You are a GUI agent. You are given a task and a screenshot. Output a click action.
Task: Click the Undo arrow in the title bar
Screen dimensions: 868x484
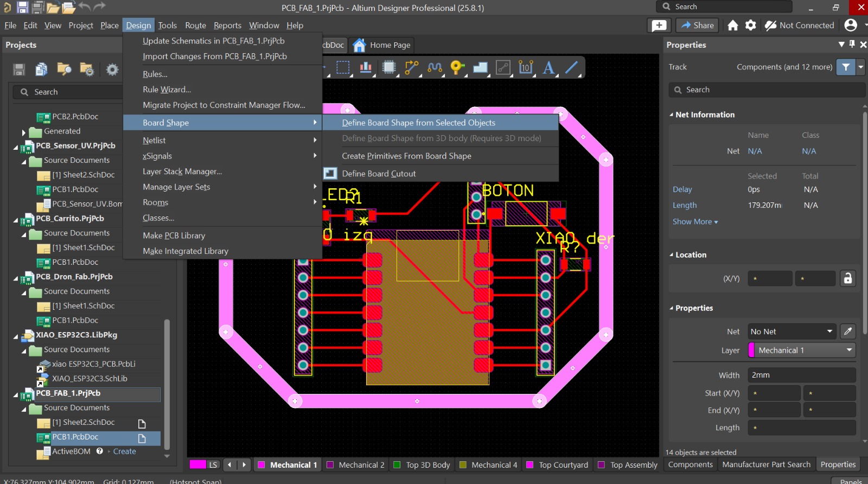(84, 7)
